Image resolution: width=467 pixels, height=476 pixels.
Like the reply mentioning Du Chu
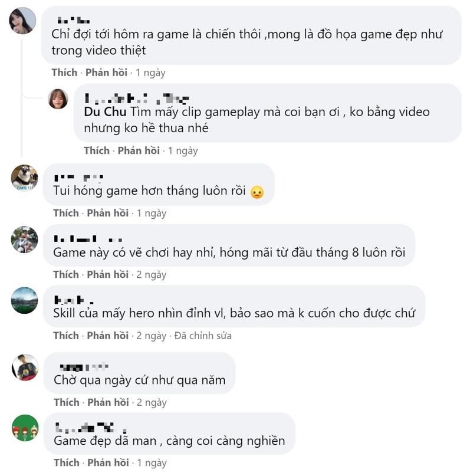click(97, 150)
